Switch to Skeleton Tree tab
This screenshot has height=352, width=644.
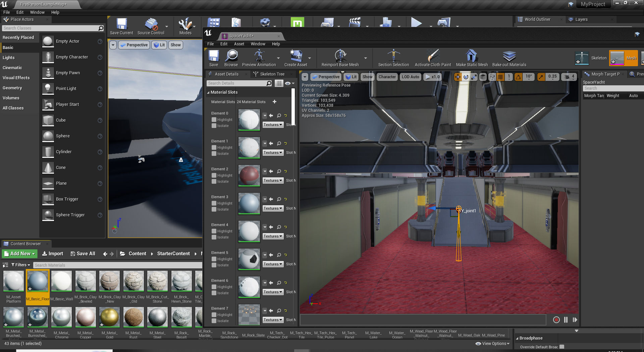coord(272,74)
